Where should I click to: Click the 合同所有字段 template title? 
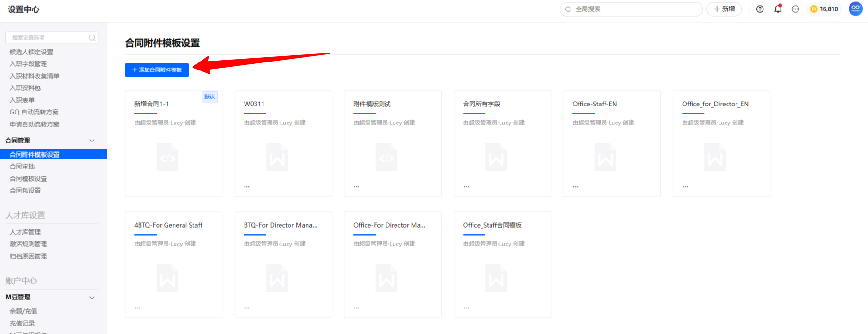[482, 104]
